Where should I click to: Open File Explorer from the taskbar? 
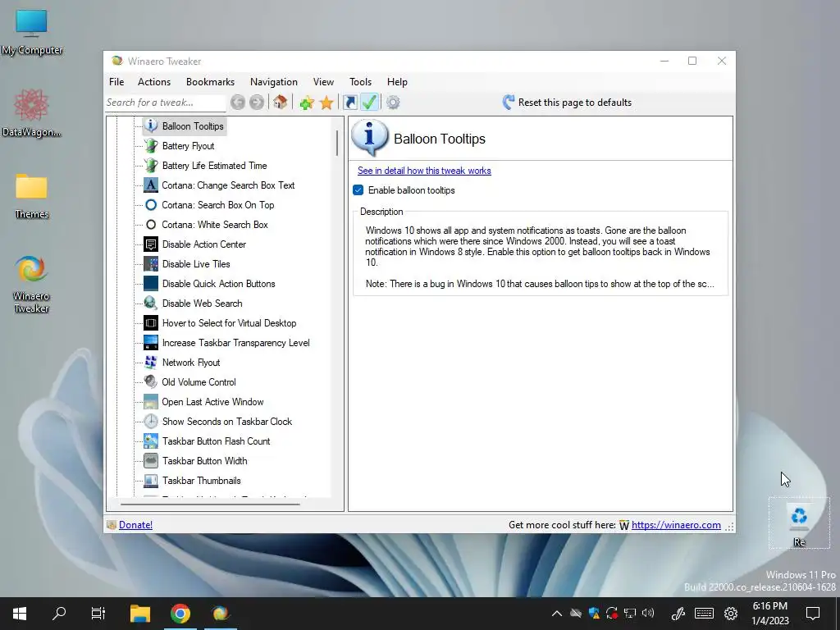140,614
